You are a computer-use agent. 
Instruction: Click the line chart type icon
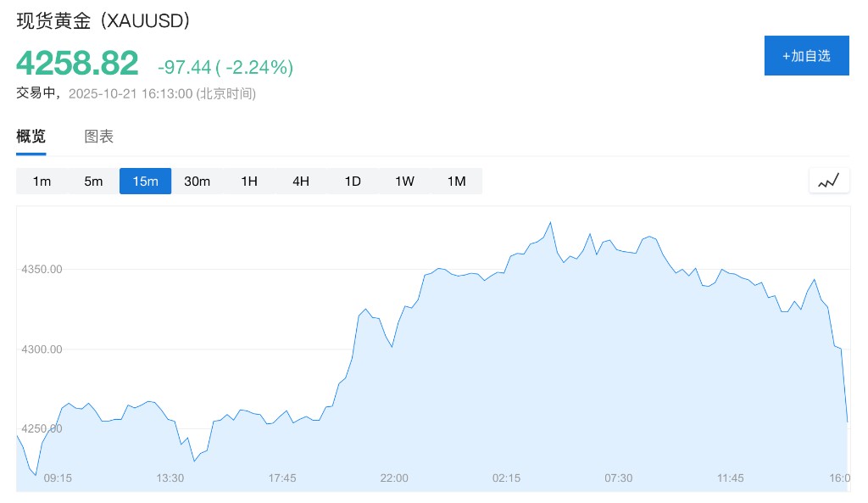pos(829,181)
